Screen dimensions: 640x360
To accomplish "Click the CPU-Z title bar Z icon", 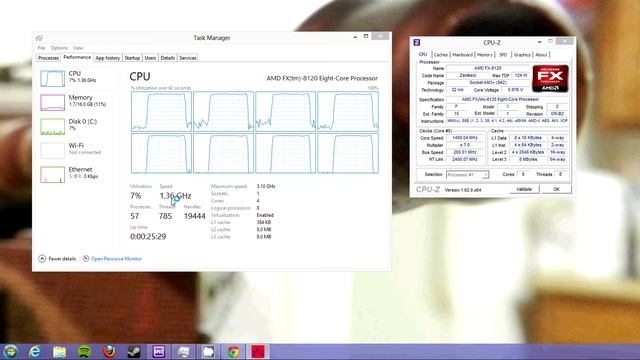I will coord(417,42).
